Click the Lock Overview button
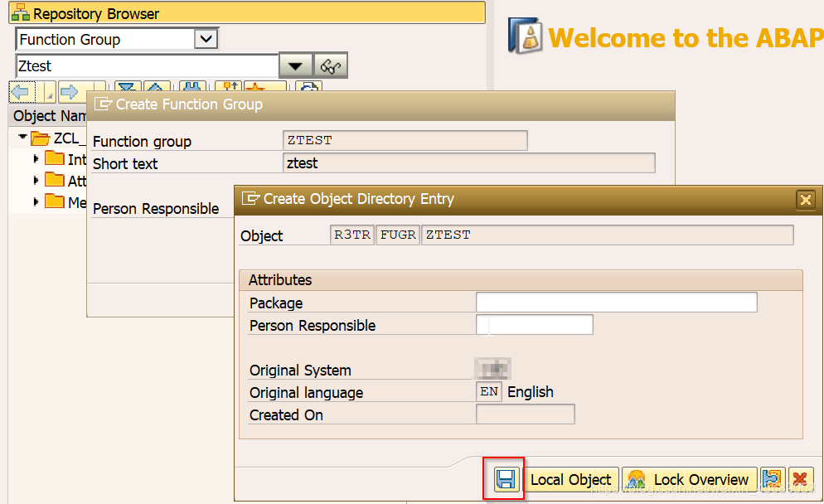Image resolution: width=824 pixels, height=504 pixels. 699,479
